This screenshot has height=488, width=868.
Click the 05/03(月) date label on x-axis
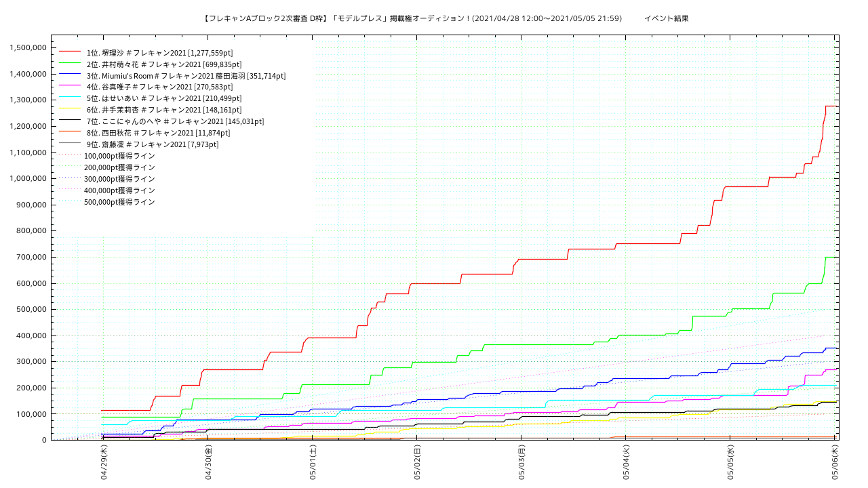coord(521,462)
